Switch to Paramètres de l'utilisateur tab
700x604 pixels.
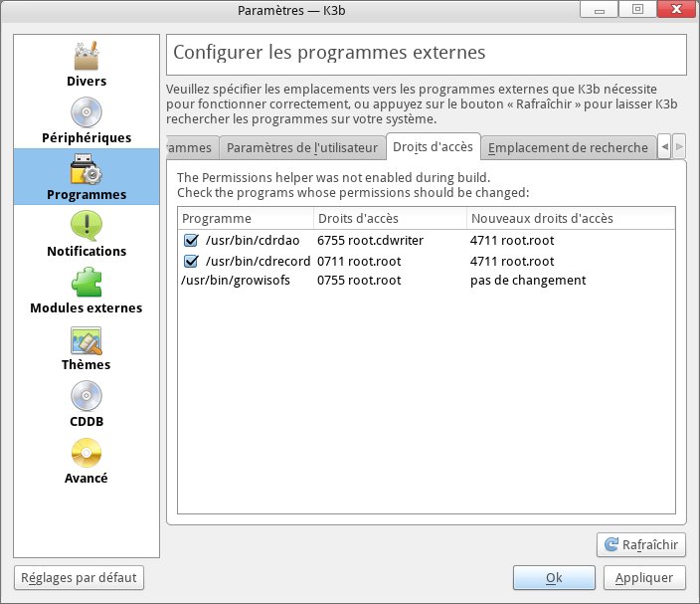pos(302,147)
